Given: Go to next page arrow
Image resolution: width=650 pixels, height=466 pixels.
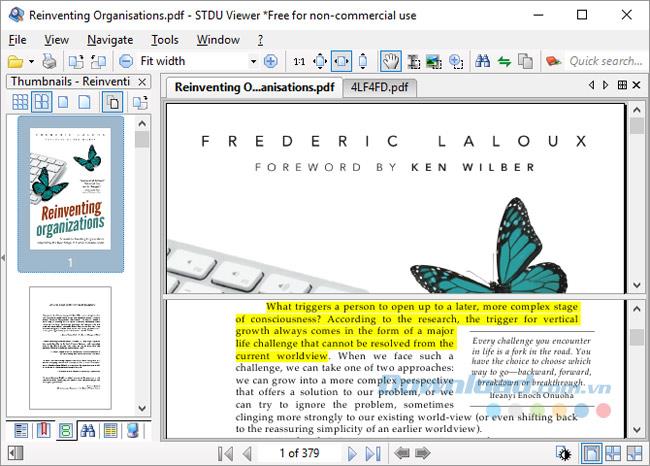Looking at the screenshot, I should point(352,454).
